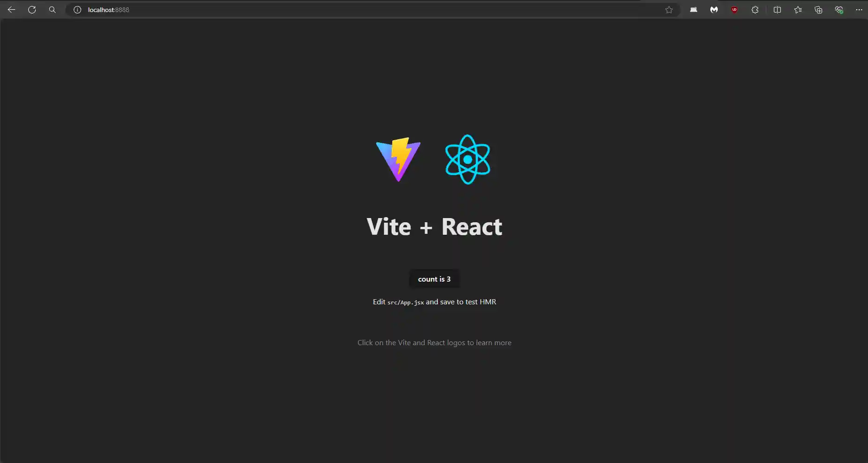Toggle split screen view

778,10
